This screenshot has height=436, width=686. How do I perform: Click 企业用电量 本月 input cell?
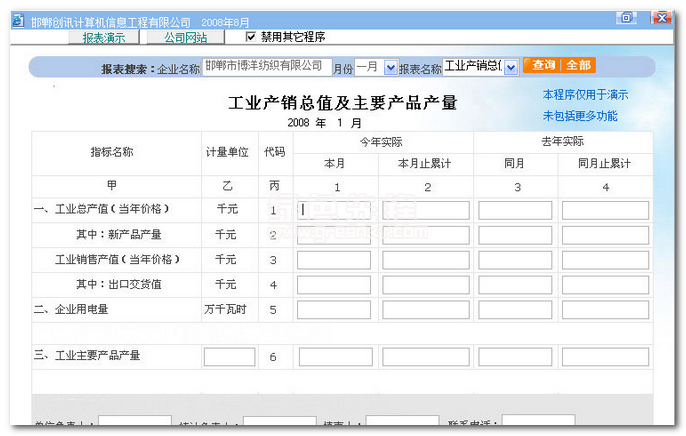click(x=333, y=309)
